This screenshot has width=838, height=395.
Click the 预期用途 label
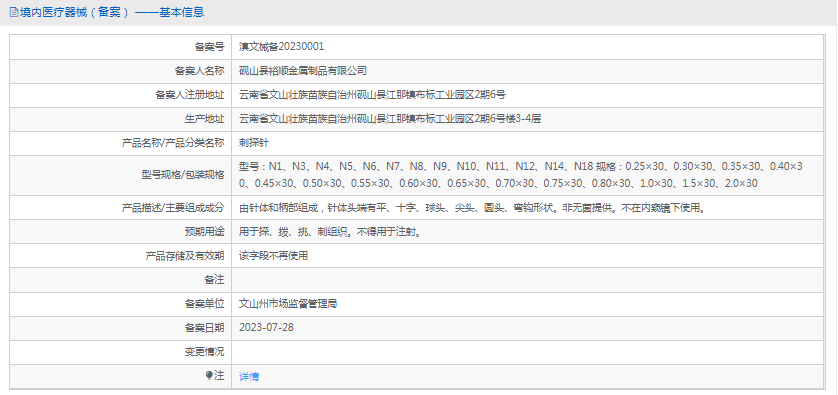coord(204,232)
